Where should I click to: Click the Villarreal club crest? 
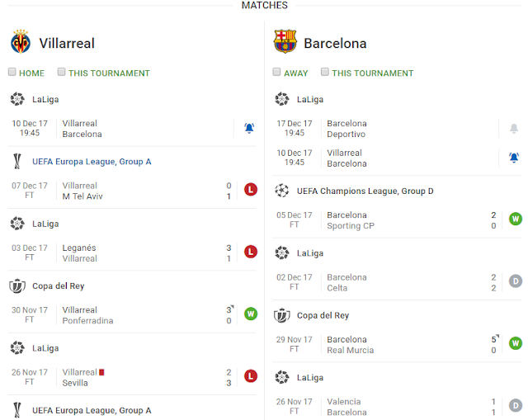[x=21, y=41]
